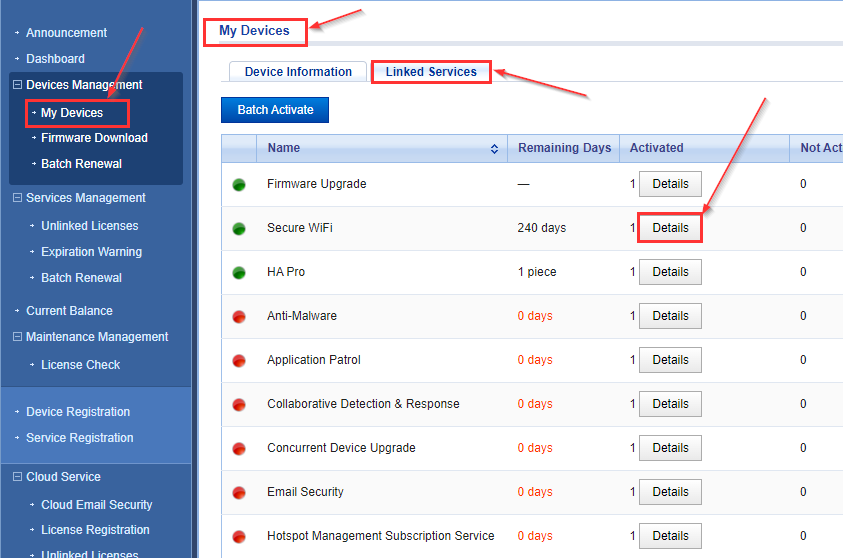Collapse the Cloud Service section
This screenshot has height=558, width=843.
[x=17, y=477]
